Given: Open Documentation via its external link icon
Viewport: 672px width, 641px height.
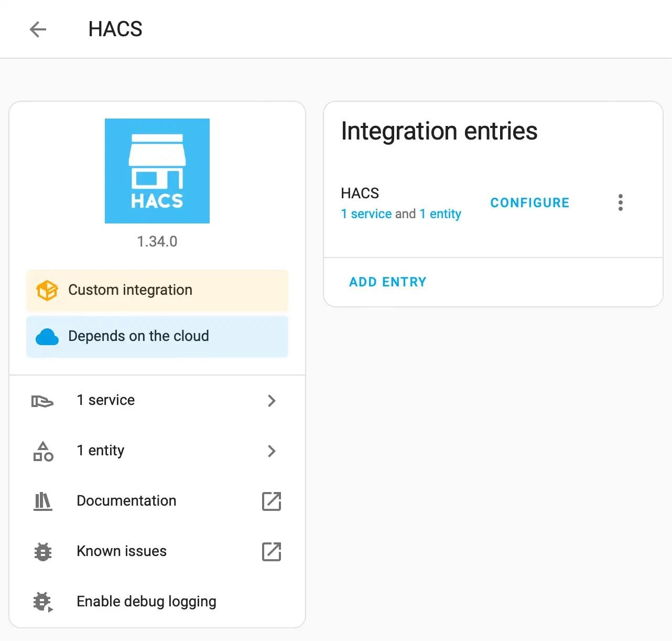Looking at the screenshot, I should coord(271,501).
